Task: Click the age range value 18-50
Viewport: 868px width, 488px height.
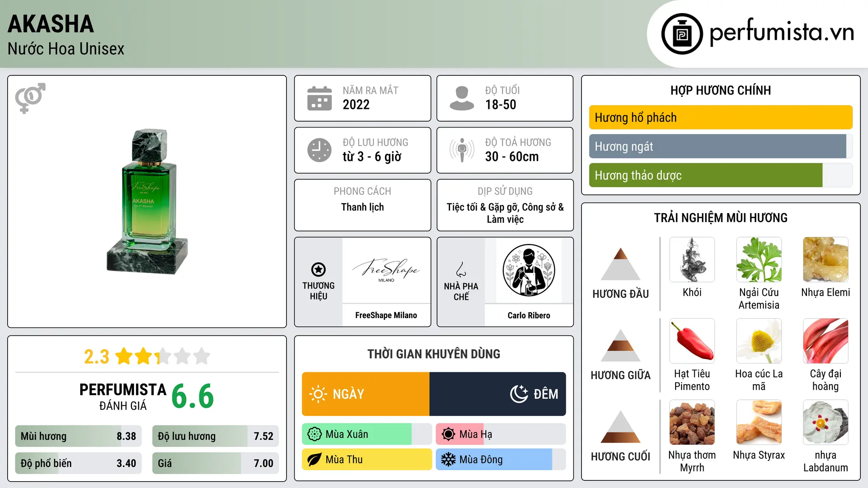Action: pos(501,105)
